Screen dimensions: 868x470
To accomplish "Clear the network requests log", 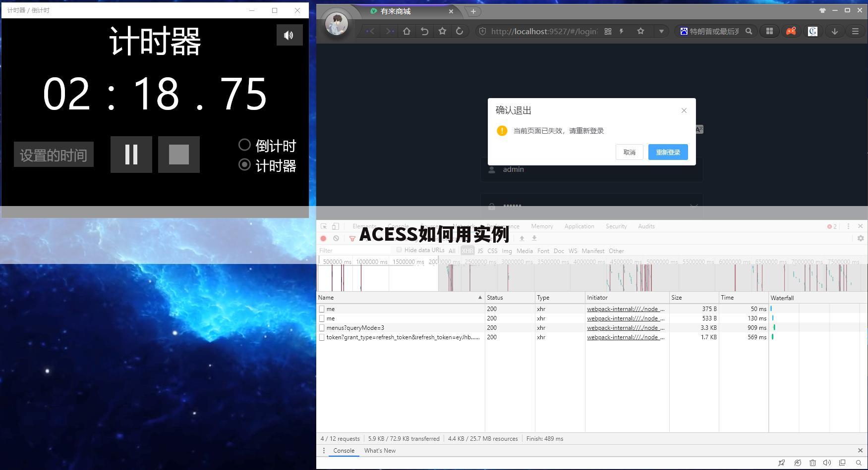I will tap(337, 238).
